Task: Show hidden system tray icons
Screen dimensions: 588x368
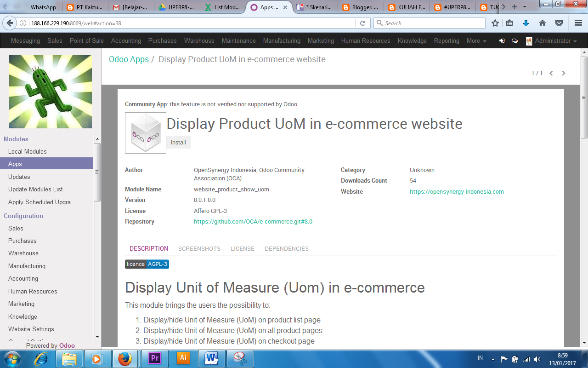Action: (493, 359)
